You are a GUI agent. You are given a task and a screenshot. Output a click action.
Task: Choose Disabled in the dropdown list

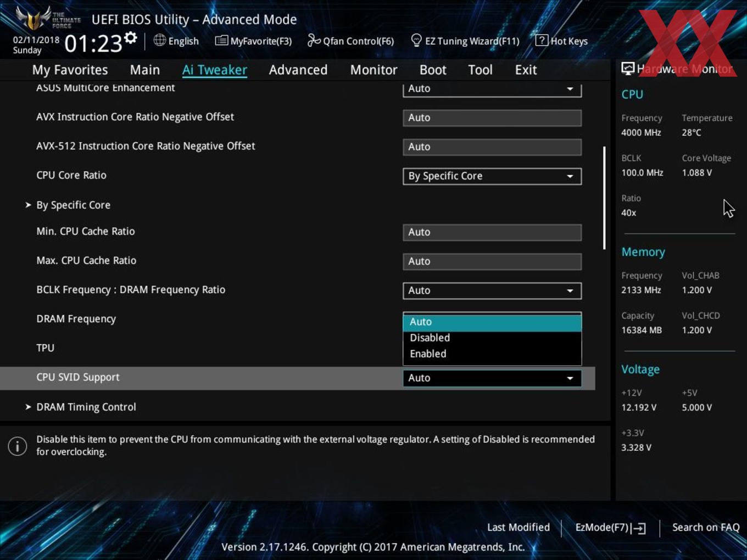point(492,338)
